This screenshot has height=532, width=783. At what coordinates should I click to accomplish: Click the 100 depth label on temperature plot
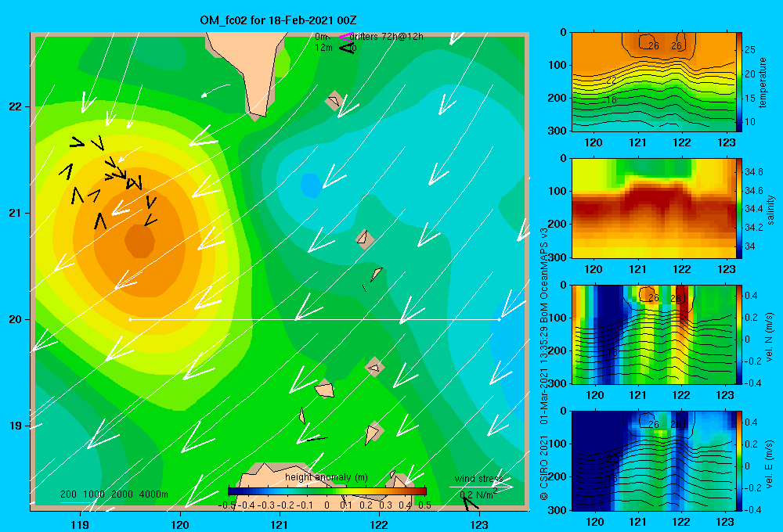click(557, 65)
